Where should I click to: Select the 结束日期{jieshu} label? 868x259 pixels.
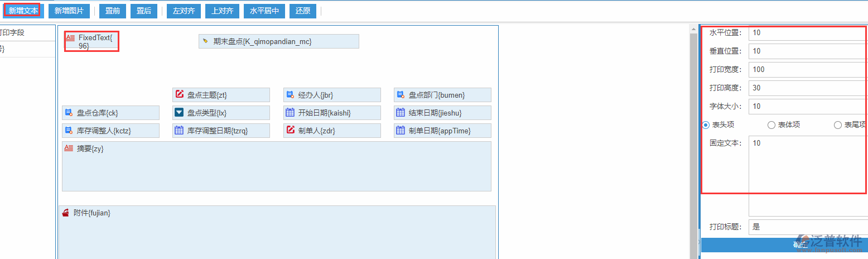point(435,113)
